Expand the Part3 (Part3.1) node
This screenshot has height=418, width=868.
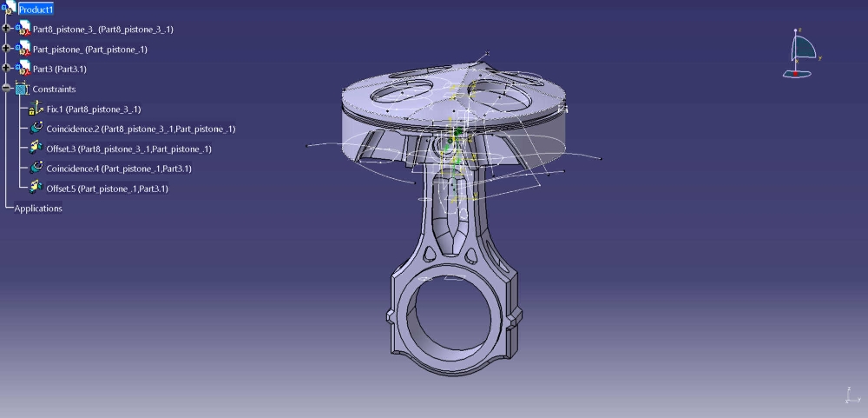click(6, 68)
